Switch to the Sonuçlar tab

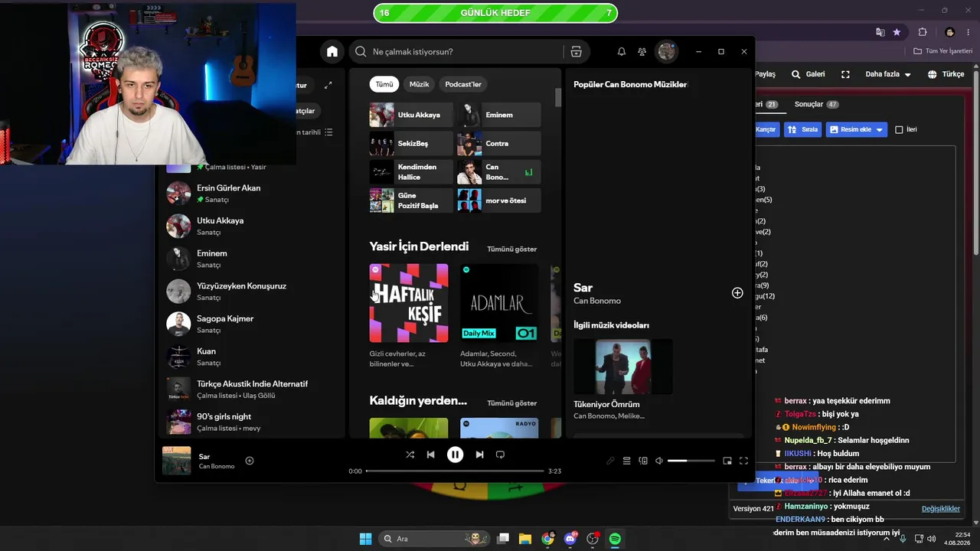click(x=817, y=104)
